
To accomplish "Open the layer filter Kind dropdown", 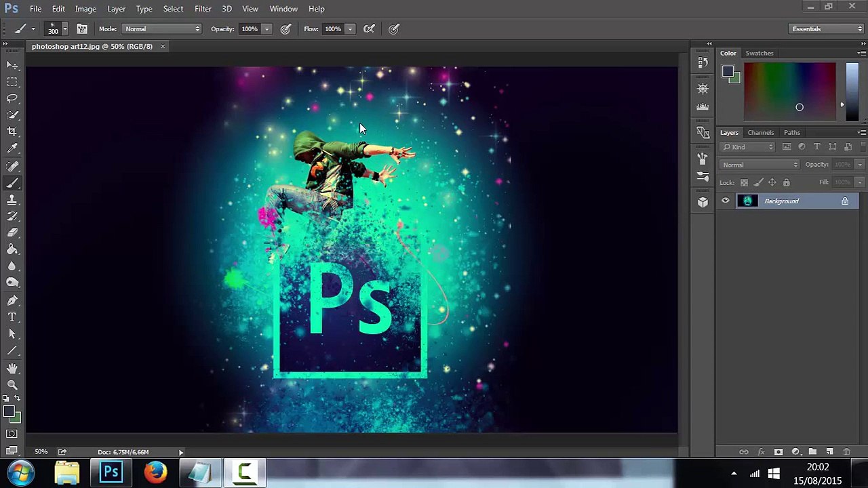I will pos(748,147).
